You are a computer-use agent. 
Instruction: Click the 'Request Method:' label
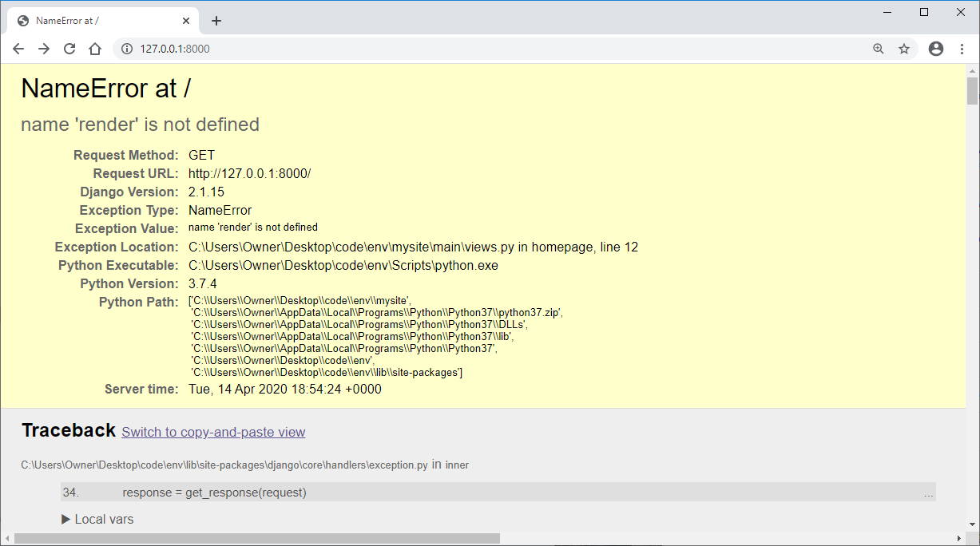126,155
